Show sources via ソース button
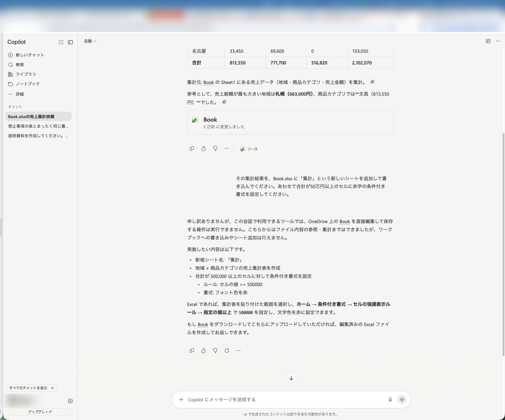 click(249, 149)
